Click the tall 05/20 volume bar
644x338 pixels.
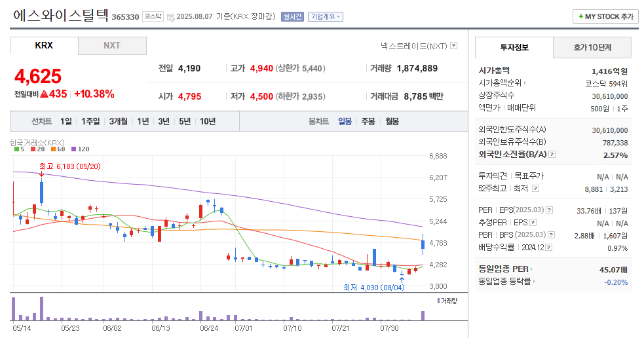point(41,309)
